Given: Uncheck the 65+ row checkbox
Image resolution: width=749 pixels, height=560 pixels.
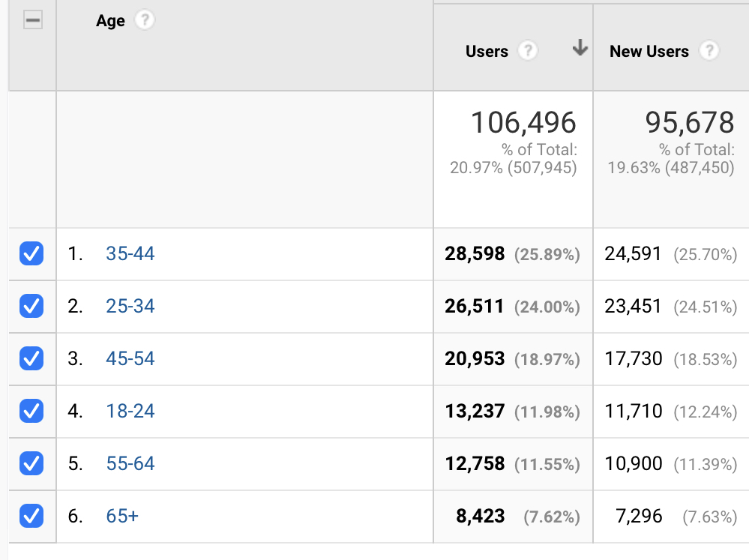Looking at the screenshot, I should [x=31, y=517].
